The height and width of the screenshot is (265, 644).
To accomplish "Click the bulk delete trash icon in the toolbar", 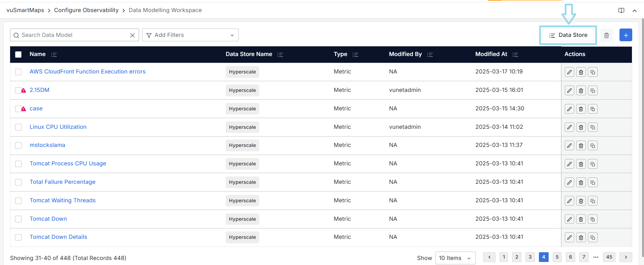I will [x=606, y=35].
